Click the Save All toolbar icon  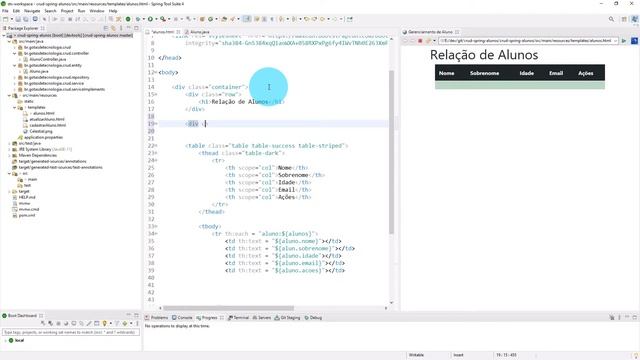(x=25, y=19)
